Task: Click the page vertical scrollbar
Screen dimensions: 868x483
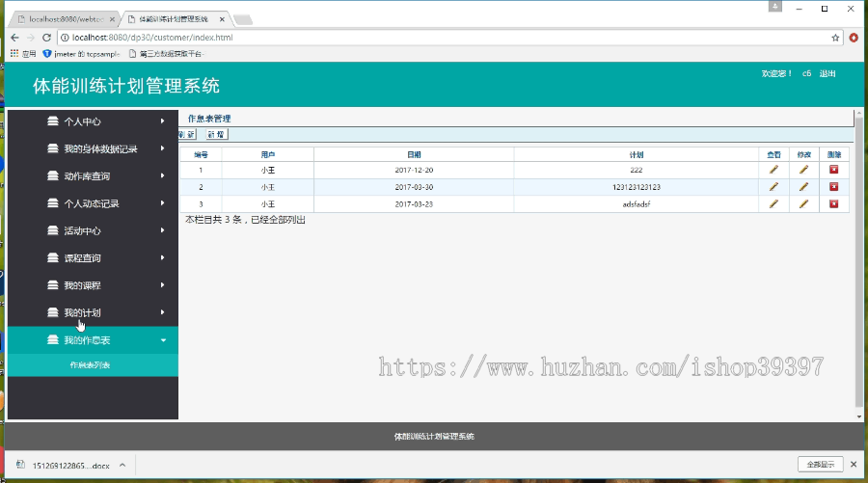Action: pyautogui.click(x=858, y=261)
